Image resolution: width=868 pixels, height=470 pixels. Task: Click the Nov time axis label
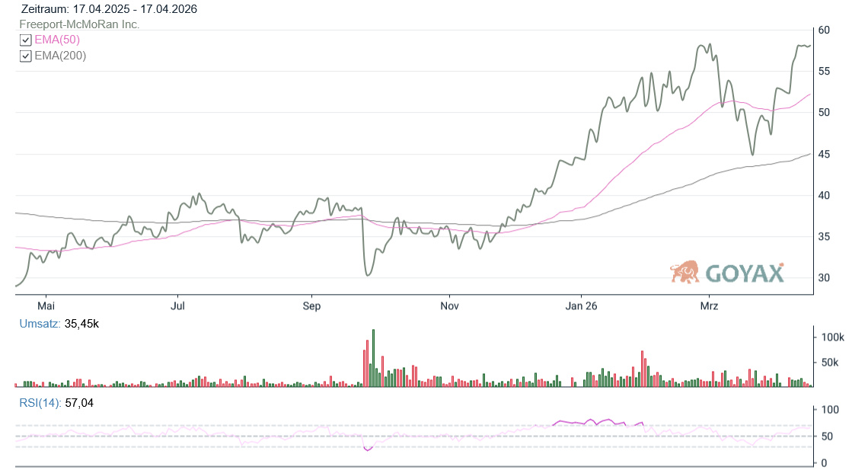pyautogui.click(x=449, y=306)
